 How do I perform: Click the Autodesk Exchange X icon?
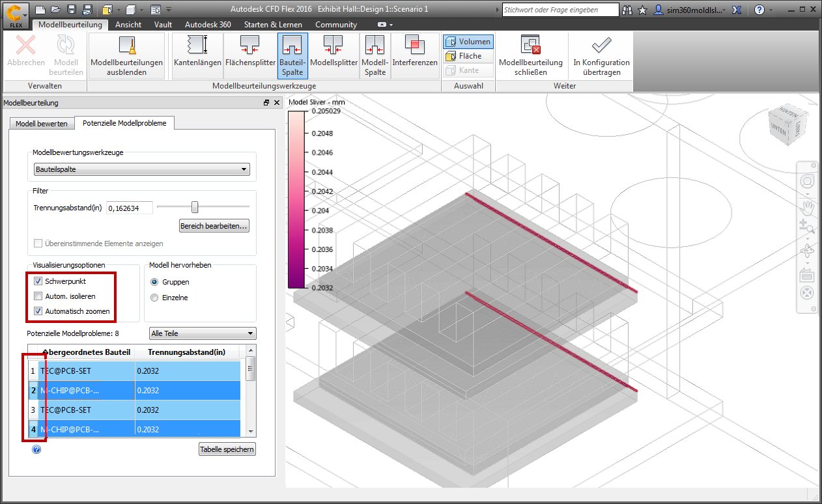(737, 10)
